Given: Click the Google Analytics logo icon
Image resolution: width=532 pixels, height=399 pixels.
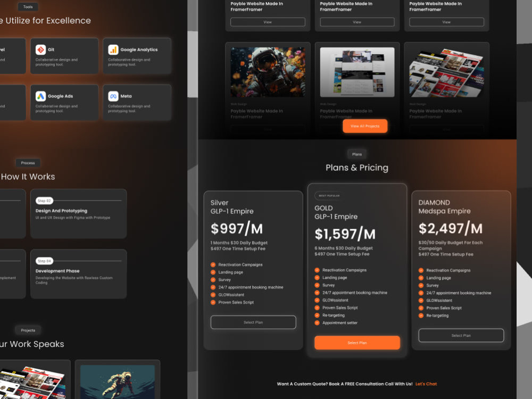Looking at the screenshot, I should pos(113,49).
